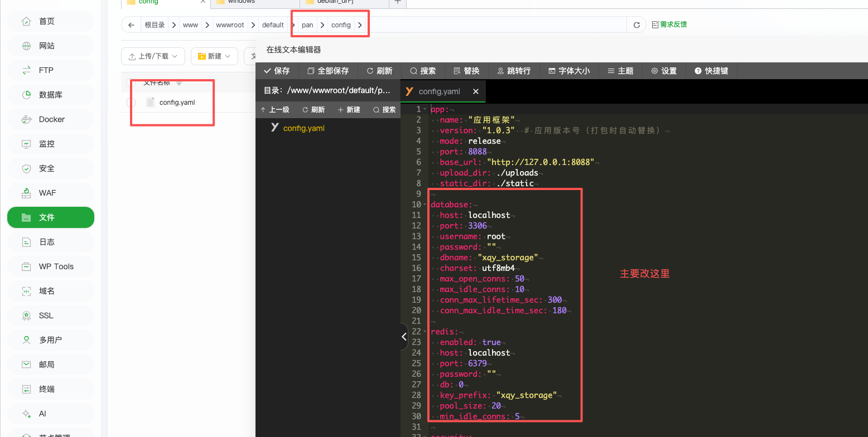Open the 邮局 mail icon in sidebar
Image resolution: width=868 pixels, height=437 pixels.
(x=26, y=365)
